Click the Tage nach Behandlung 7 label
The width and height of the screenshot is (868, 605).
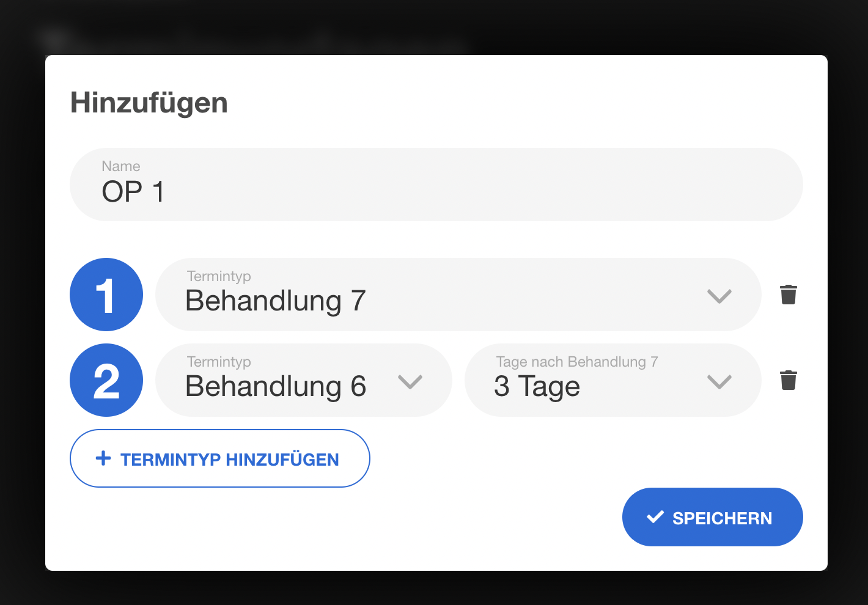point(577,362)
